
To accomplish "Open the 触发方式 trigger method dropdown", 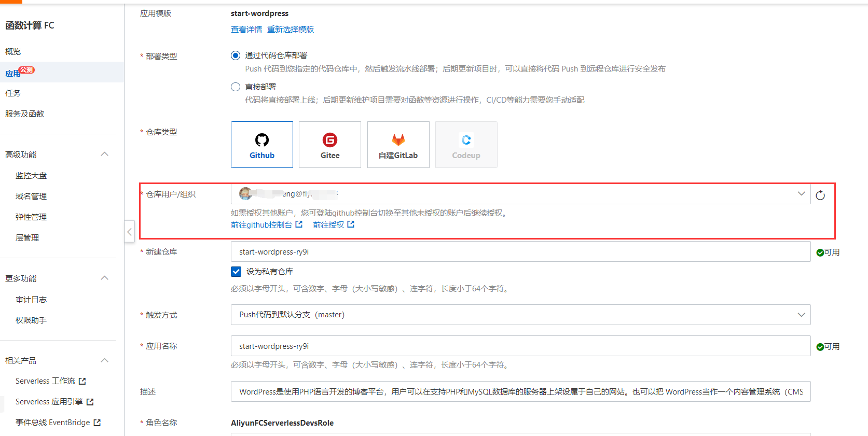I will pyautogui.click(x=520, y=315).
